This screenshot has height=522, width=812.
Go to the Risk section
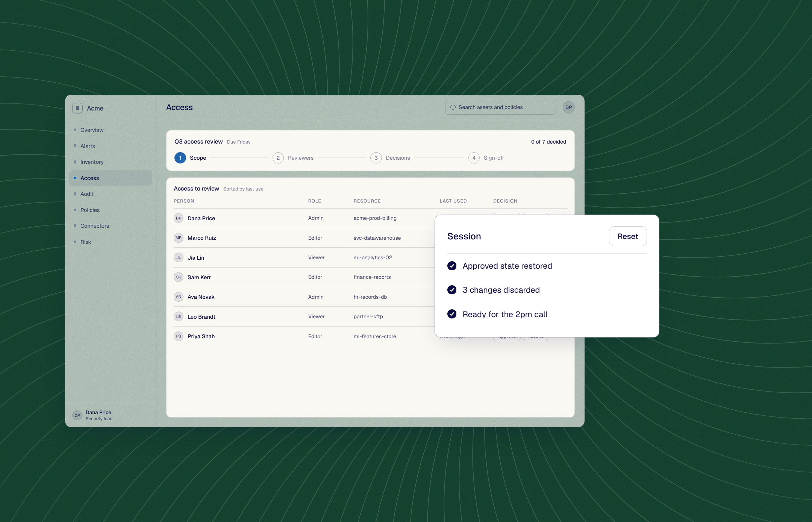(x=110, y=242)
